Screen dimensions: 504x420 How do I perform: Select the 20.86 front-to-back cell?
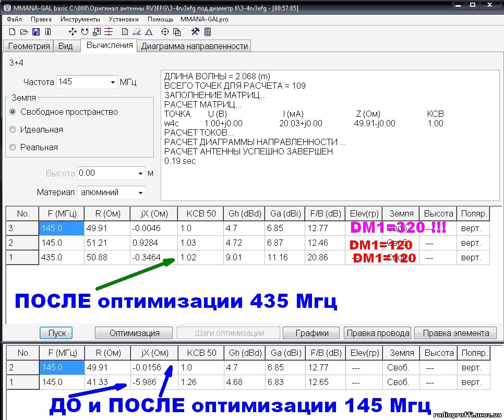point(325,257)
